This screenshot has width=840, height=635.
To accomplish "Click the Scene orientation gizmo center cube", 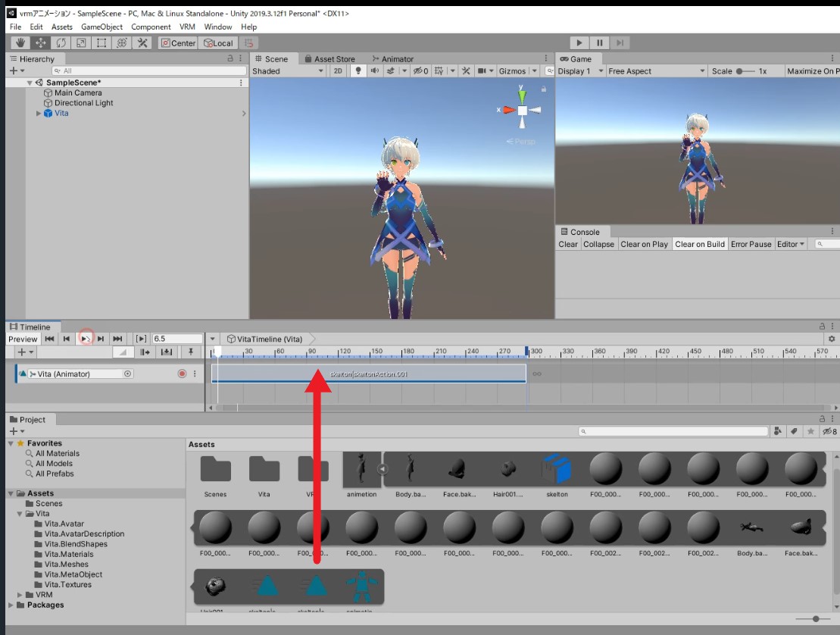I will click(522, 111).
